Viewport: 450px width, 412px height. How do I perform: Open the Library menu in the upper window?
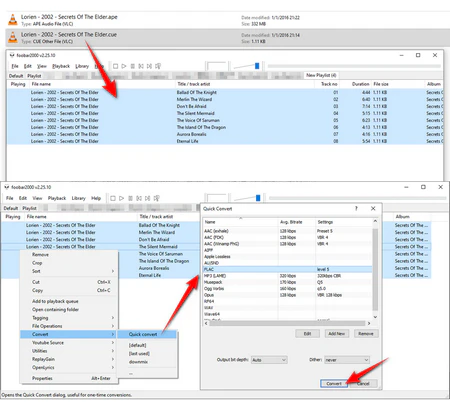pos(82,66)
